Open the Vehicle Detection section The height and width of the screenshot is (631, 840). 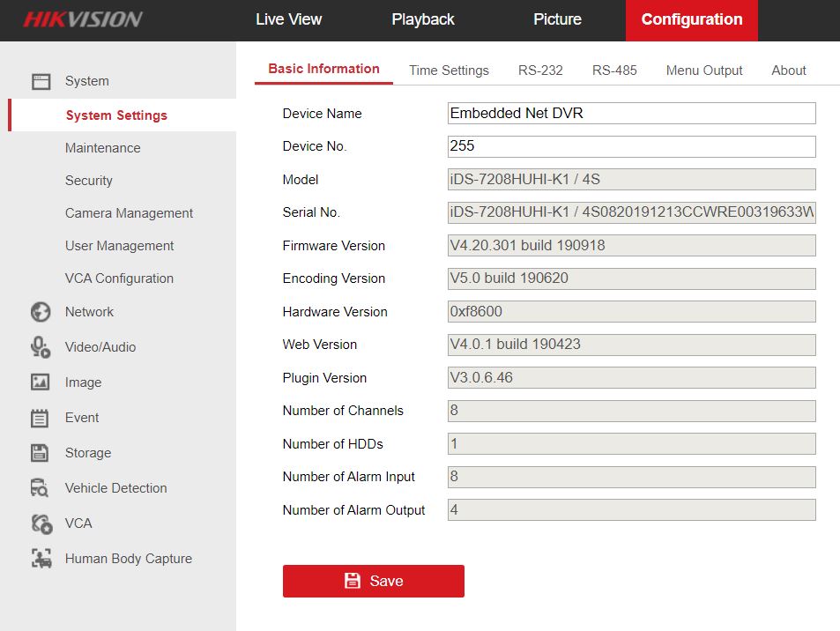115,488
